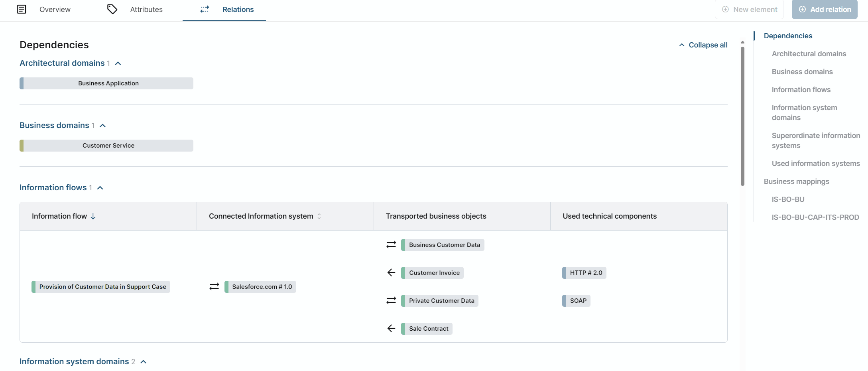Click the vertical scrollbar thumb
Image resolution: width=868 pixels, height=371 pixels.
[742, 116]
